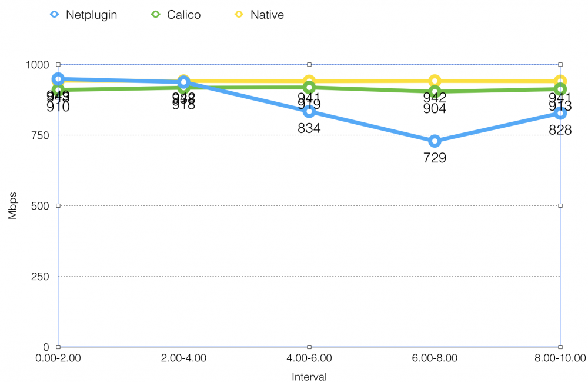Select the Netplugin legend label

coord(92,15)
